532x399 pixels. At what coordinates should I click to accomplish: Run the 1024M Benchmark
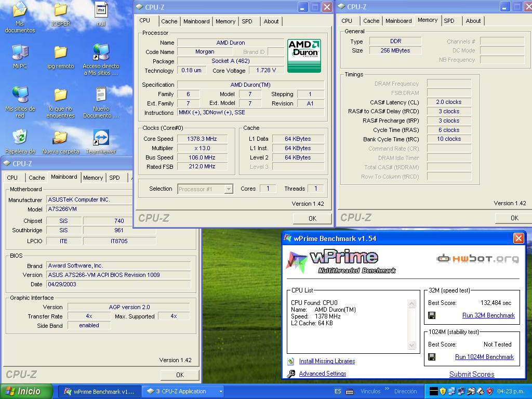coord(484,357)
